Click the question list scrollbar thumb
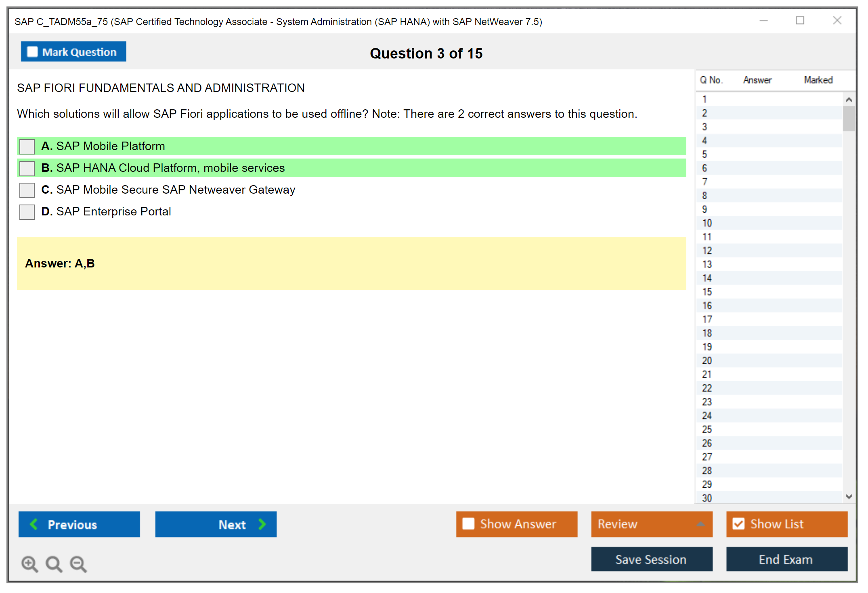This screenshot has width=868, height=593. (849, 119)
